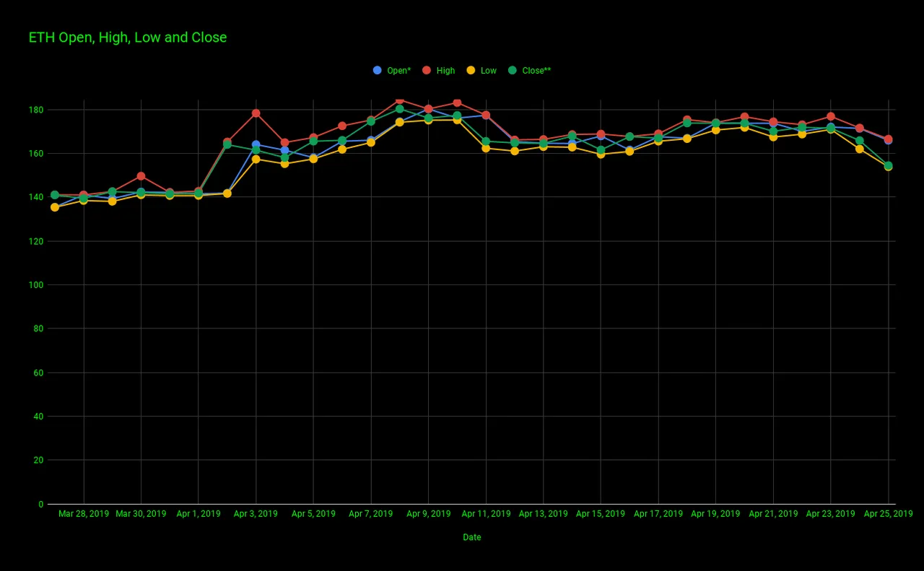Click the red High point on Apr 10

[457, 103]
